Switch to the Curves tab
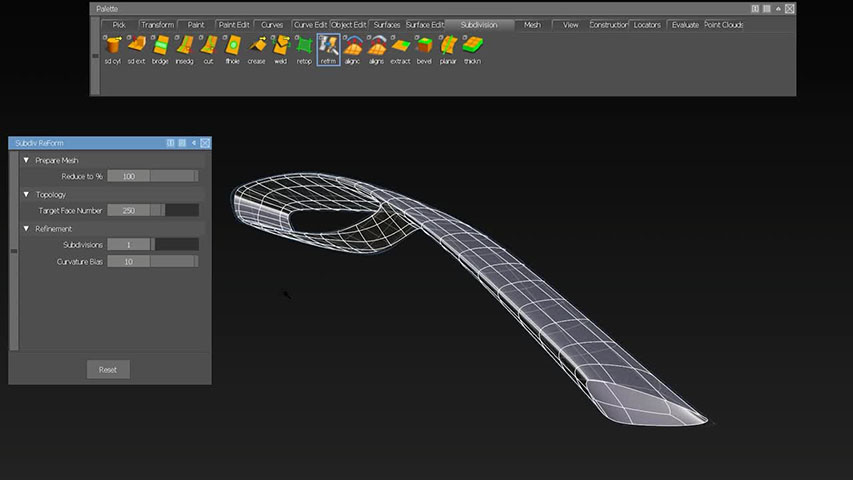The height and width of the screenshot is (480, 853). click(272, 24)
